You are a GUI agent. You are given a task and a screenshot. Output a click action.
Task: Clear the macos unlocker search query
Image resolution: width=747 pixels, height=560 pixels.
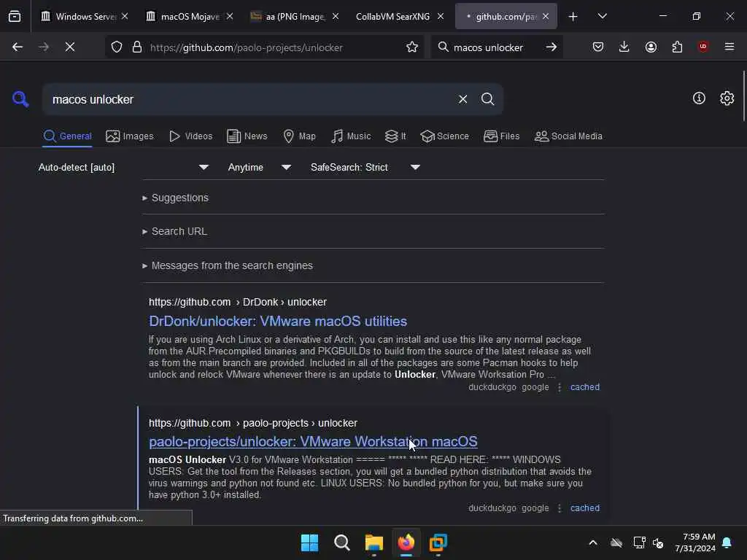click(x=462, y=99)
